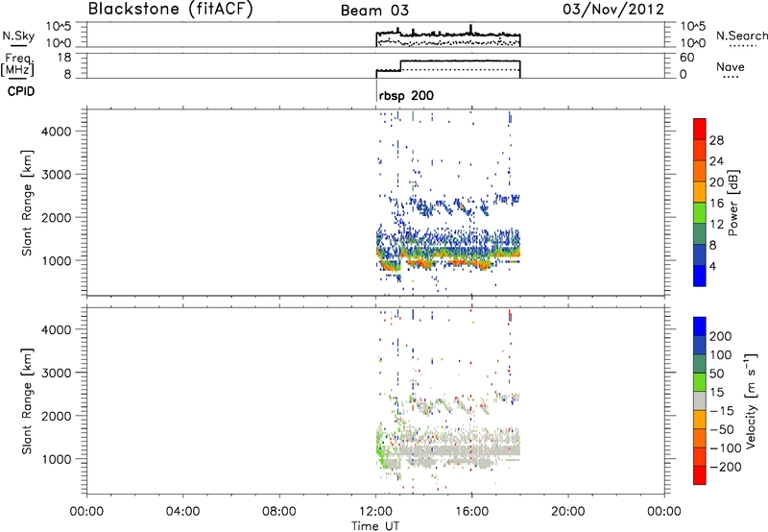Click the noise trace in N.Sky panel

click(x=448, y=35)
